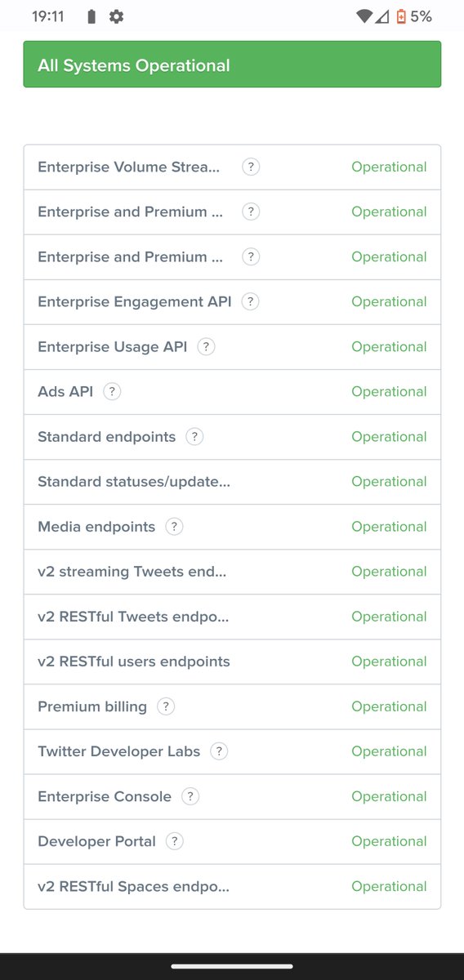Viewport: 464px width, 980px height.
Task: Select the v2 RESTful users endpoints row
Action: click(x=232, y=661)
